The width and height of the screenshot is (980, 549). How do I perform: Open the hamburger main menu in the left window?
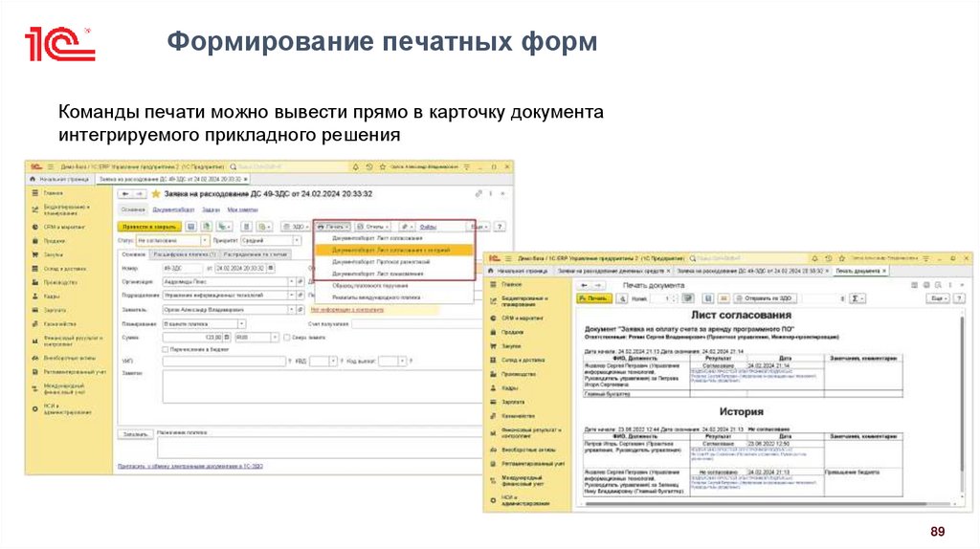[x=51, y=167]
